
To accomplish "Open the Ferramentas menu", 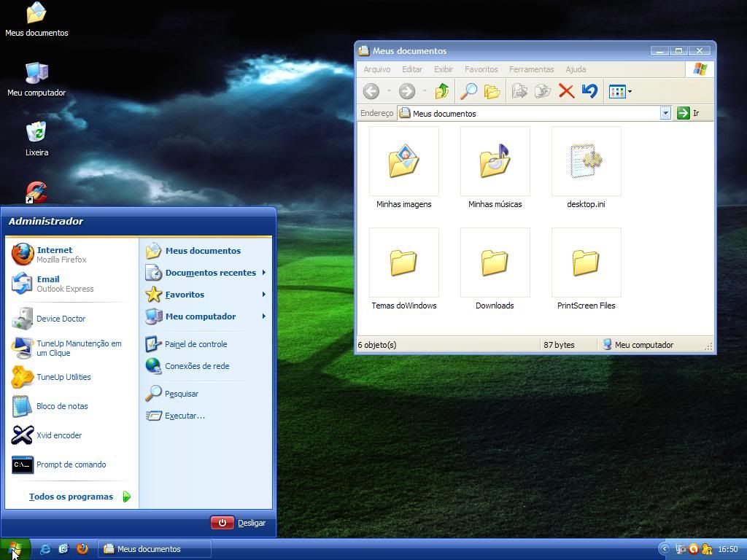I will 531,69.
